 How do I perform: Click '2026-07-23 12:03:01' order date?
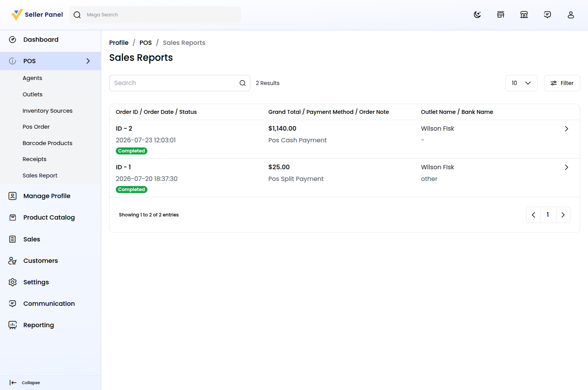tap(146, 140)
